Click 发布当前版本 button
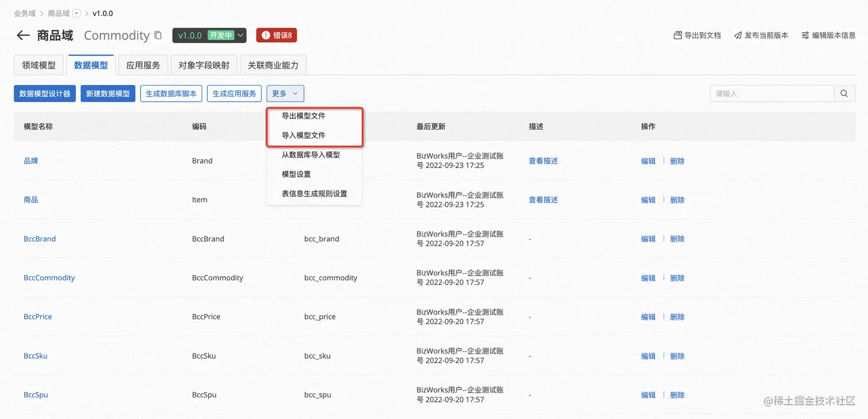Screen dimensions: 868x419 (761, 36)
